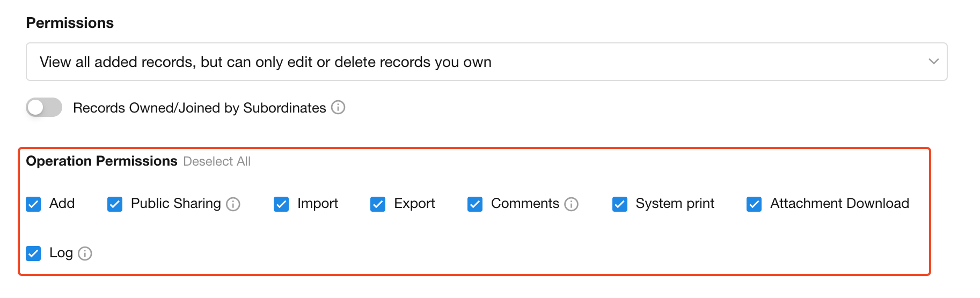The width and height of the screenshot is (980, 298).
Task: Click the Operation Permissions heading
Action: 101,161
